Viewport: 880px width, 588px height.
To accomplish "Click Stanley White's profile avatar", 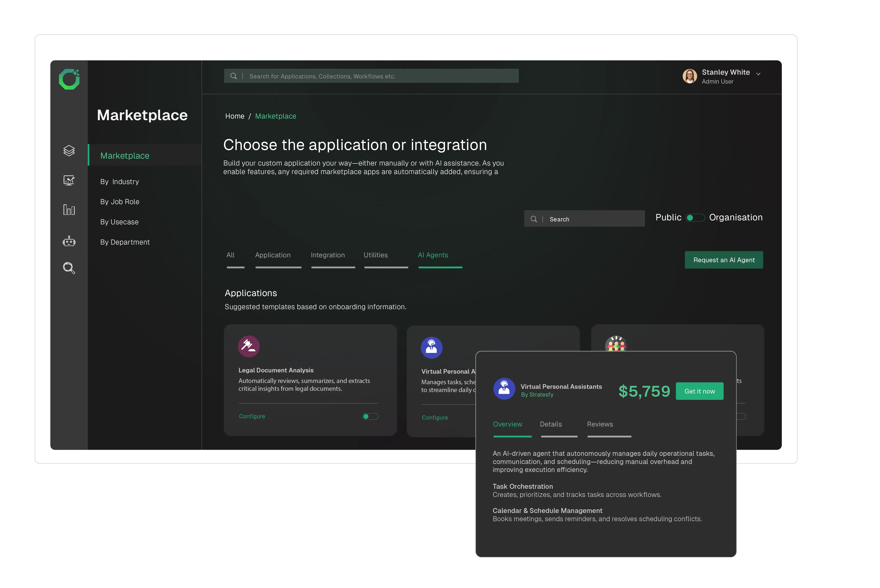I will 690,76.
